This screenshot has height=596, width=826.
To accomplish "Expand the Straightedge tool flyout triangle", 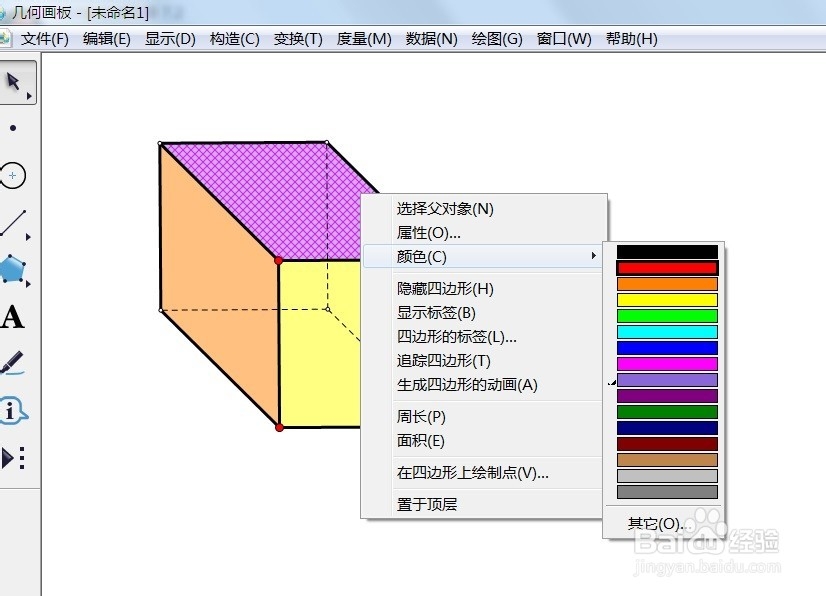I will coord(28,237).
